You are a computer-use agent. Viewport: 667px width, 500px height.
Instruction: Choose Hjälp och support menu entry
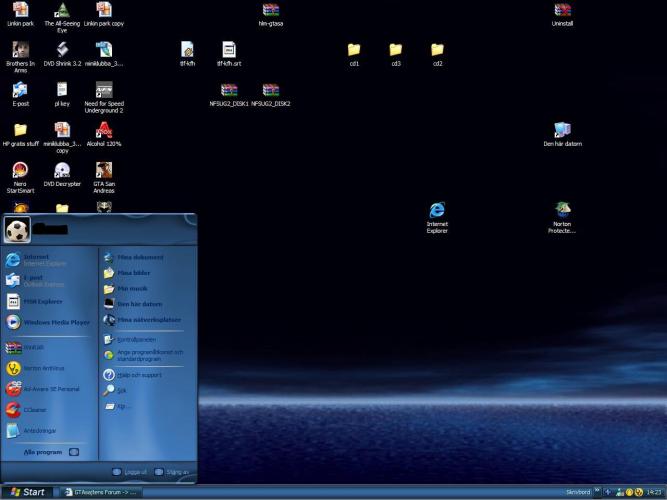coord(139,375)
